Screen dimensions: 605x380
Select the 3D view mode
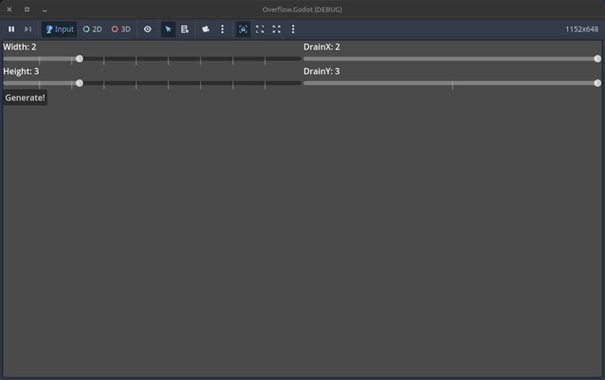pos(121,29)
